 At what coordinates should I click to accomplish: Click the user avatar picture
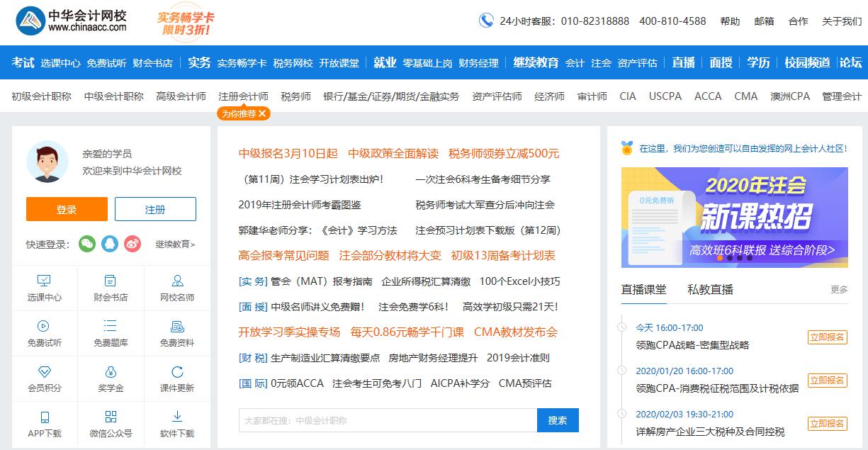pyautogui.click(x=47, y=162)
